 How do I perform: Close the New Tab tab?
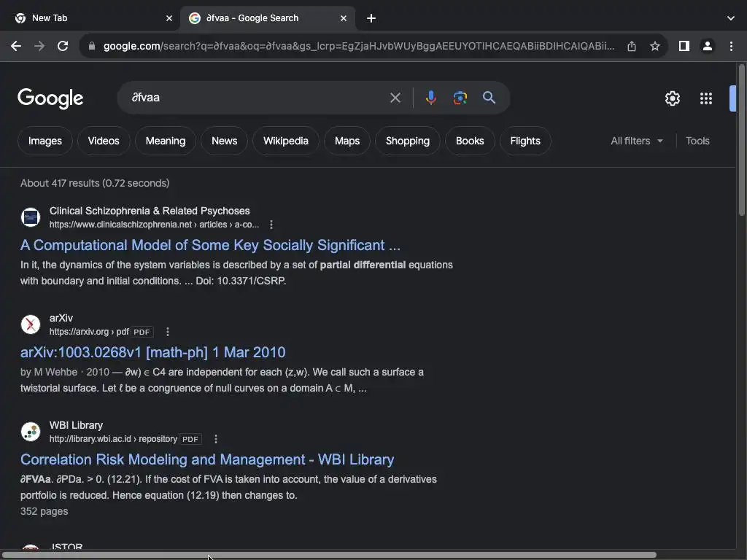[169, 18]
